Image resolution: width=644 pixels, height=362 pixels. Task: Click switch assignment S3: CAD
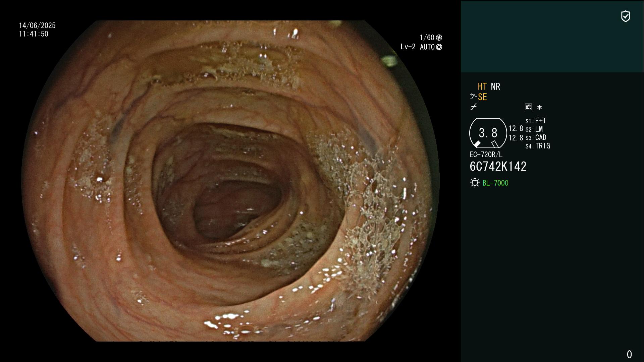click(536, 138)
